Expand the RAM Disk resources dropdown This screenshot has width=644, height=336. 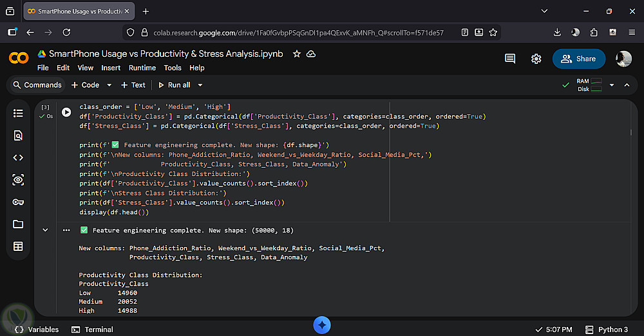pyautogui.click(x=611, y=85)
